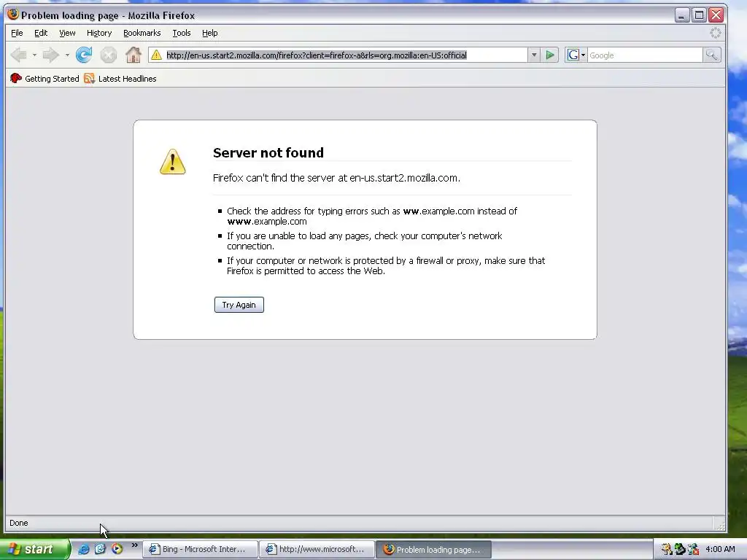Expand hidden Quick Launch icons chevron

tap(135, 545)
